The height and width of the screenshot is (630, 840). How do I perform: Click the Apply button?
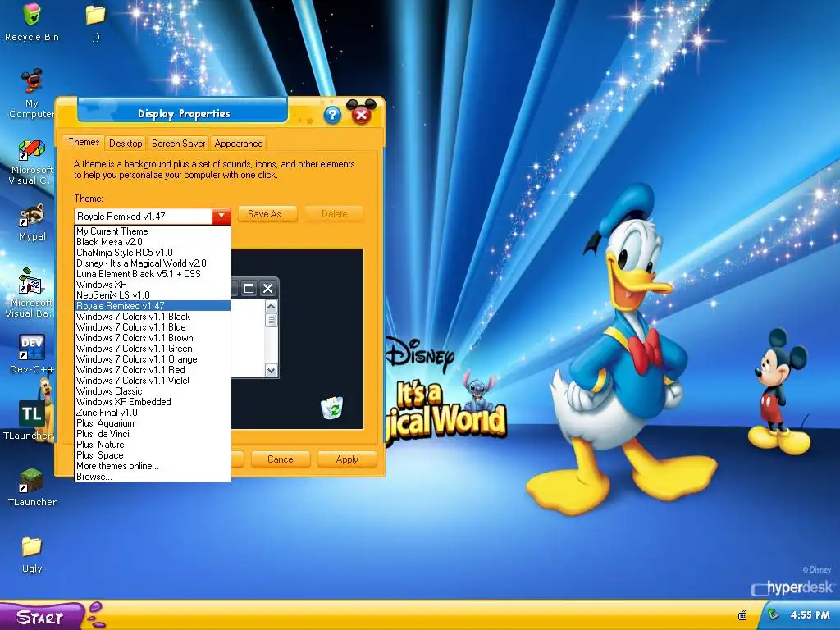(x=347, y=459)
